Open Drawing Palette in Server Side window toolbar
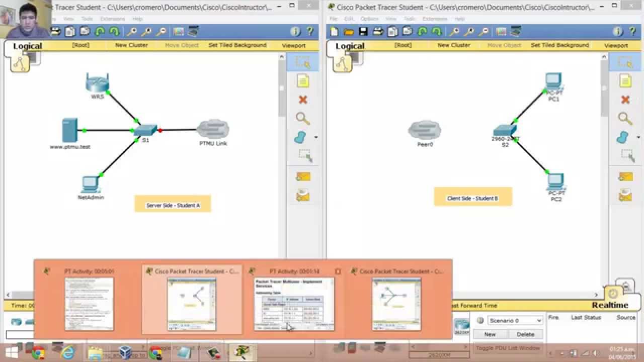The image size is (644, 362). click(179, 32)
